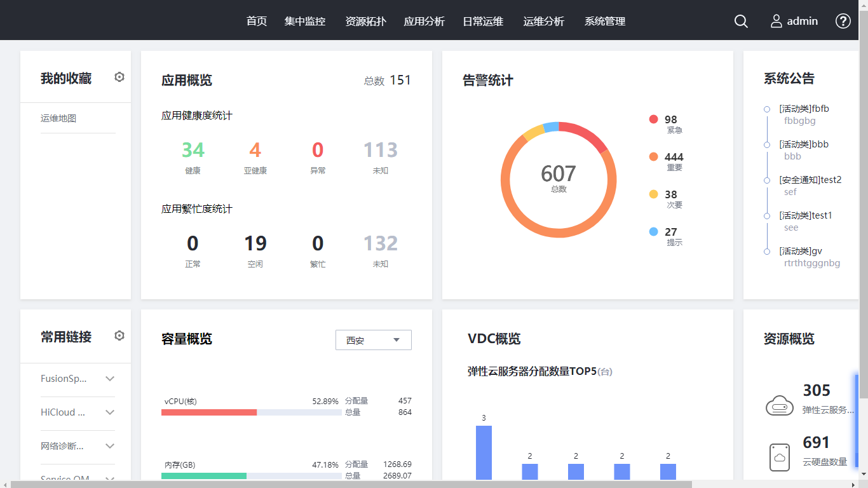Open the admin user account icon
The height and width of the screenshot is (488, 868).
point(776,21)
